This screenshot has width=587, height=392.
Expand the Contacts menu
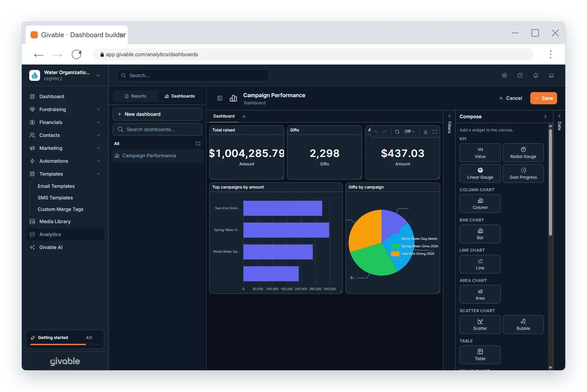(x=65, y=135)
